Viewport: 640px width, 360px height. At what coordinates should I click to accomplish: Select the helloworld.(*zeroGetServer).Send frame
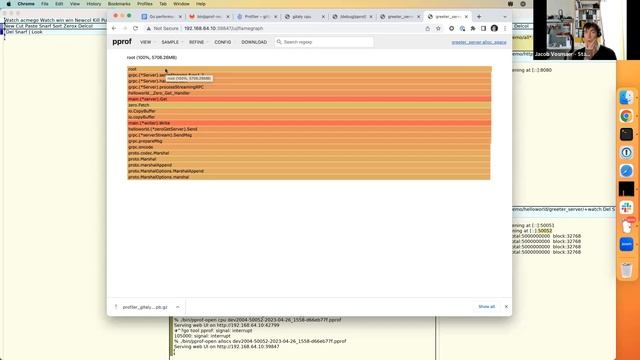[x=309, y=129]
